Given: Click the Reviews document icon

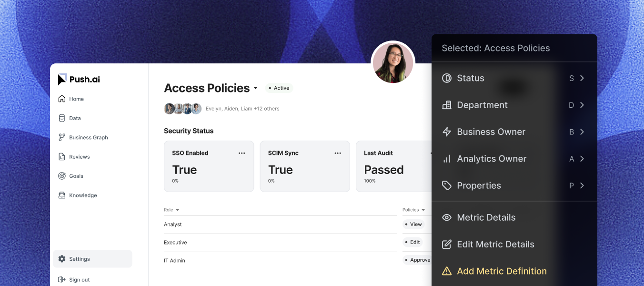Looking at the screenshot, I should 62,156.
